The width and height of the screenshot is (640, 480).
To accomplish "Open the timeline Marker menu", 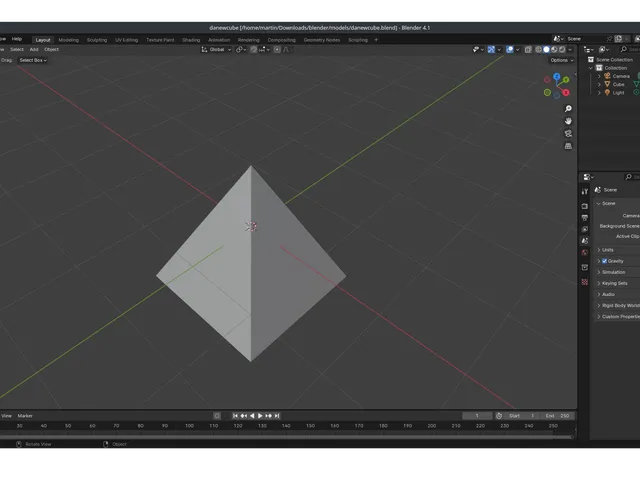I will pos(25,416).
